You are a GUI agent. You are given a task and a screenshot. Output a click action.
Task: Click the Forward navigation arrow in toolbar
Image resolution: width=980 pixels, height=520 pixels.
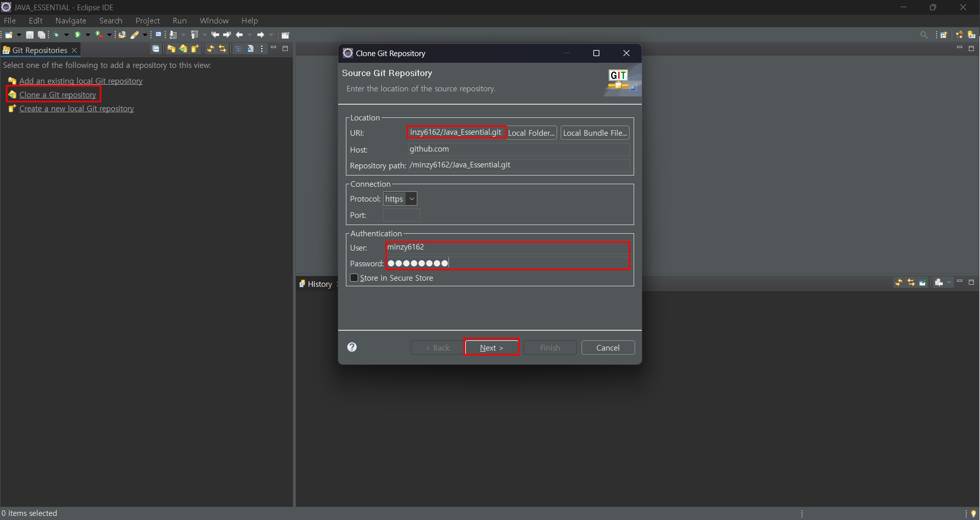[261, 35]
